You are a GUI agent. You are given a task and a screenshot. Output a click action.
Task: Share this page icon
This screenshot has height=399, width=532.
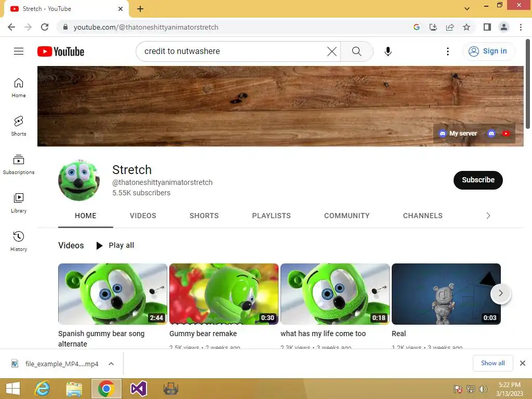(x=450, y=27)
